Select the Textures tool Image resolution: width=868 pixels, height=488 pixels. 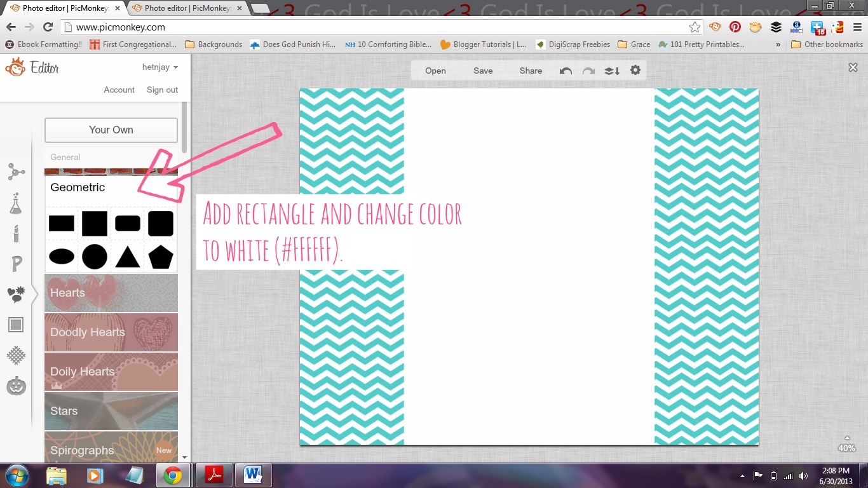[x=16, y=355]
